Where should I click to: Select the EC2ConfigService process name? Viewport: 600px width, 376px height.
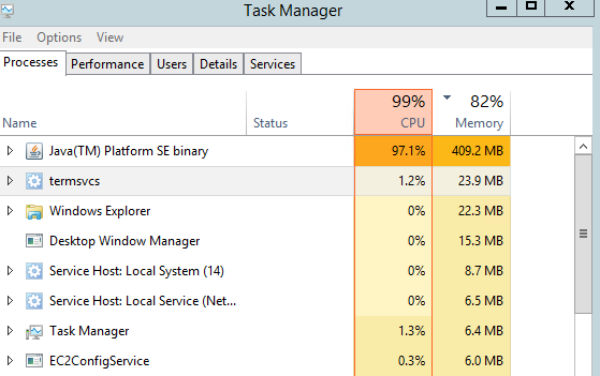pyautogui.click(x=99, y=361)
